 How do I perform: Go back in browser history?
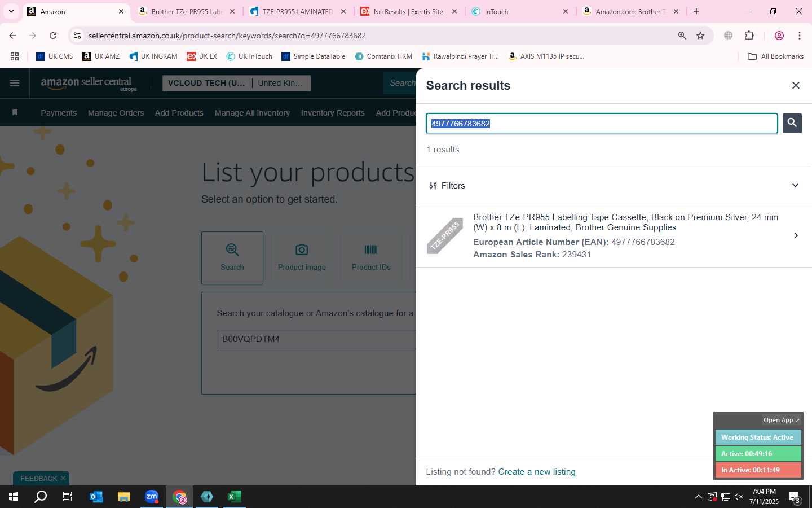coord(12,36)
